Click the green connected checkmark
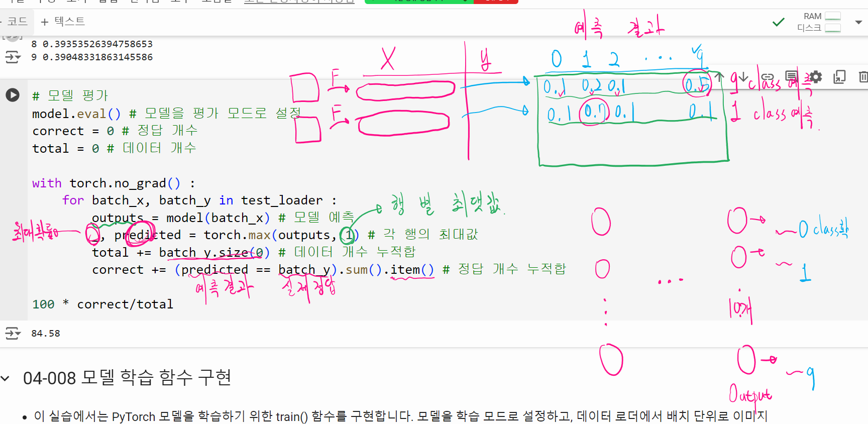 pyautogui.click(x=778, y=22)
